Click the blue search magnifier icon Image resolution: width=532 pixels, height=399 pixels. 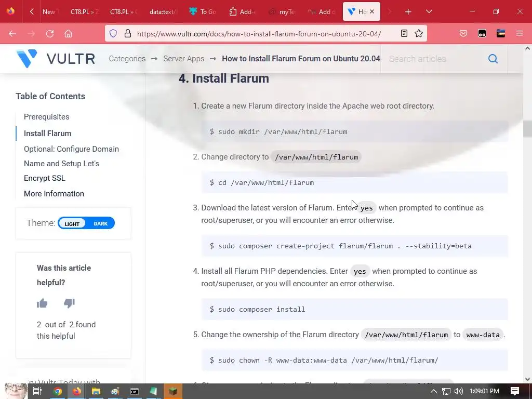click(x=493, y=59)
